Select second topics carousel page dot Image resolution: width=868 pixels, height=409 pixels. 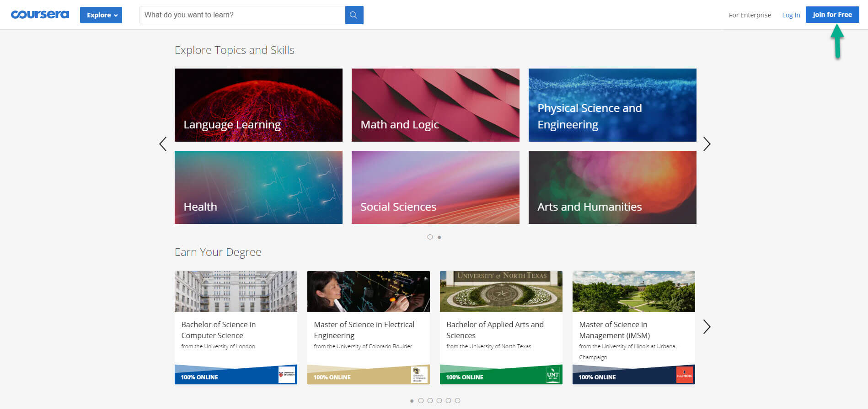click(439, 237)
